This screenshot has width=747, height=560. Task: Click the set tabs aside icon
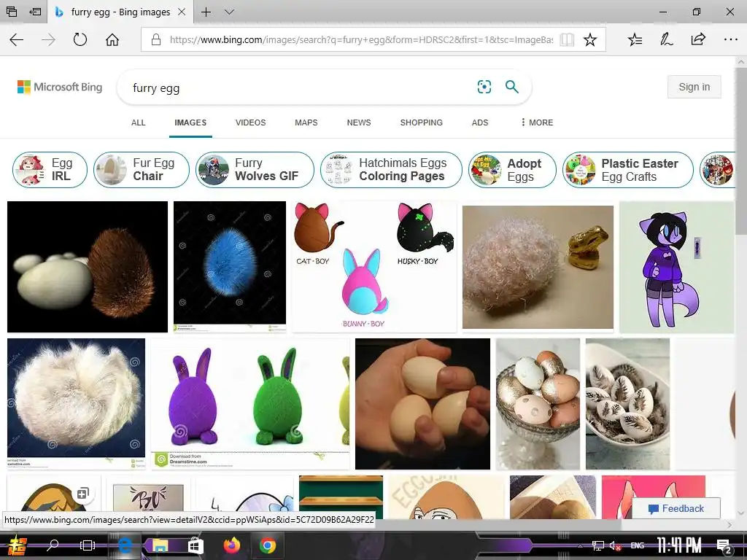pyautogui.click(x=36, y=12)
